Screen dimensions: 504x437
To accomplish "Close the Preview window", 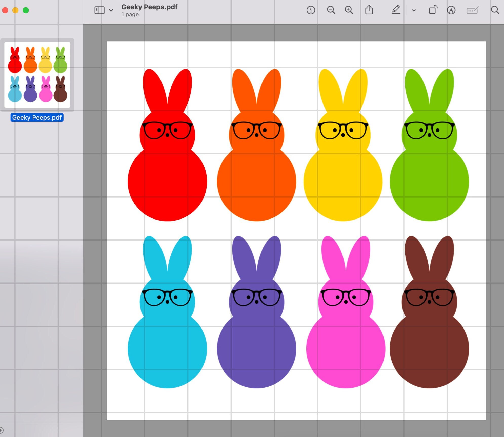I will pos(5,10).
